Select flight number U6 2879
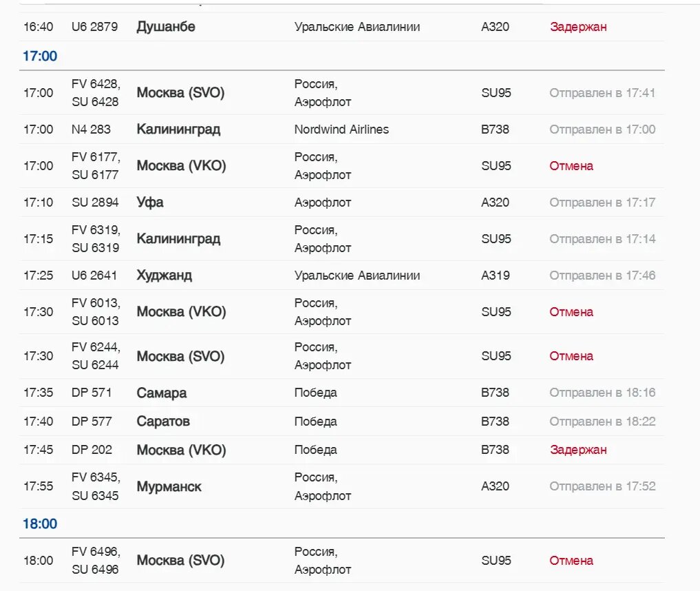Screen dimensions: 700x591 [x=94, y=27]
